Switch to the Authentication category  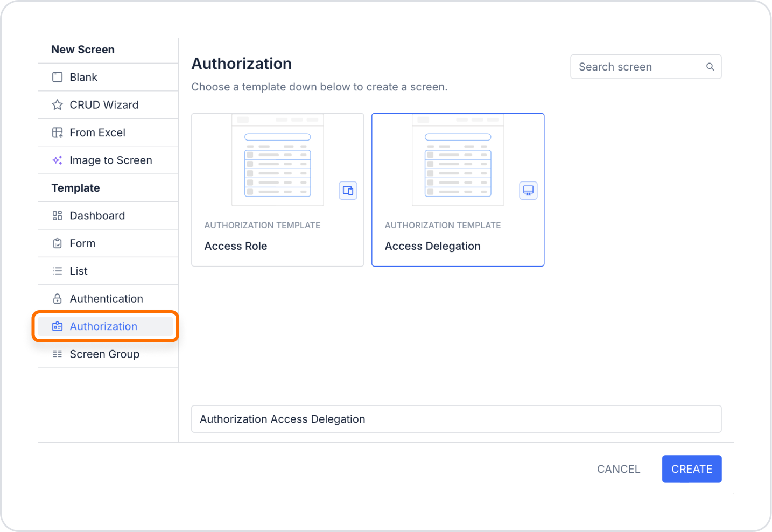108,299
